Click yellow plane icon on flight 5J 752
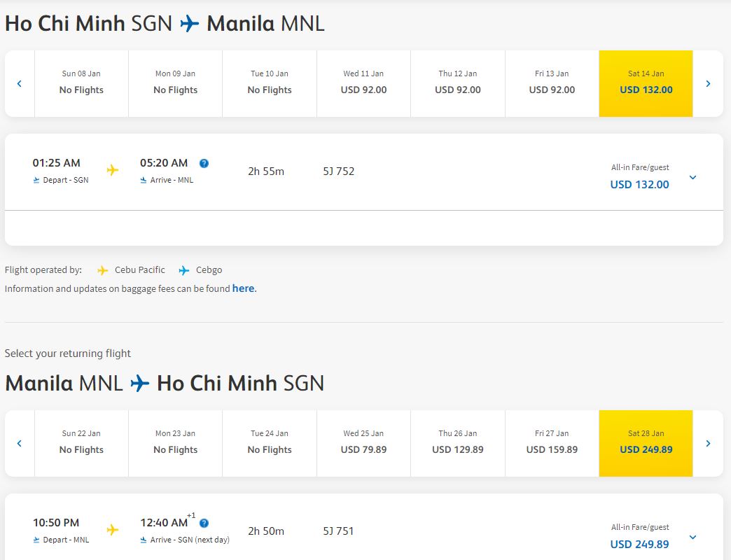The image size is (731, 560). tap(113, 170)
